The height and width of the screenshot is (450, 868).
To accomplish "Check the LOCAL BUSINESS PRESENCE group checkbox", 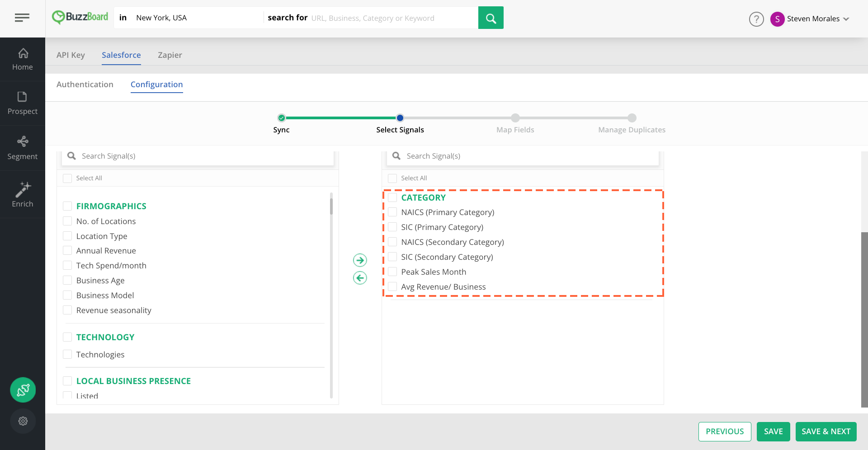I will pyautogui.click(x=67, y=381).
